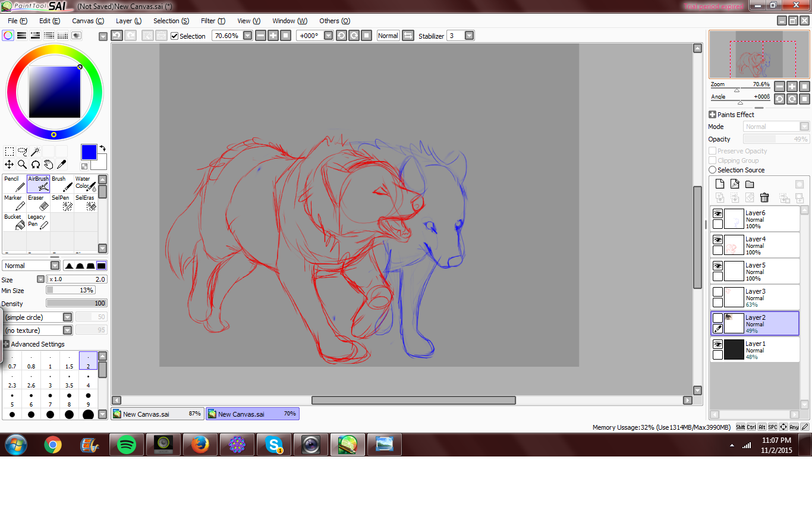812x529 pixels.
Task: Choose the Bucket fill tool
Action: click(14, 222)
